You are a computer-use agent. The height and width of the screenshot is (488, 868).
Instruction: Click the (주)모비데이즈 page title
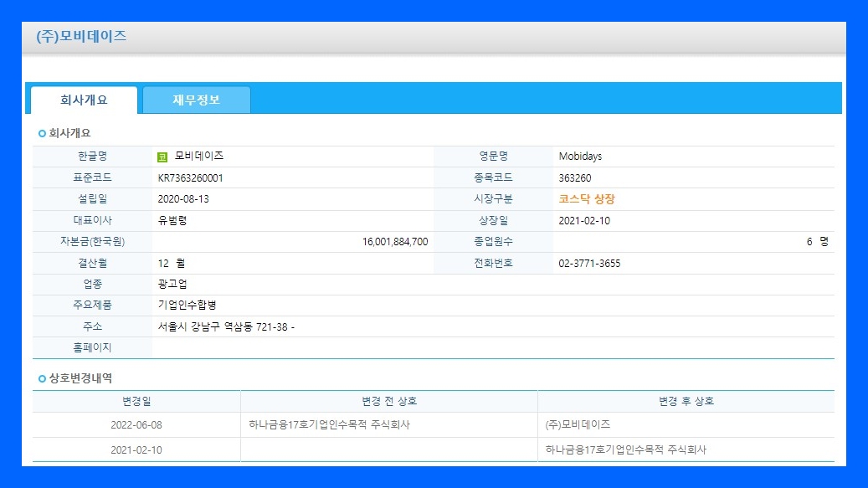coord(81,37)
